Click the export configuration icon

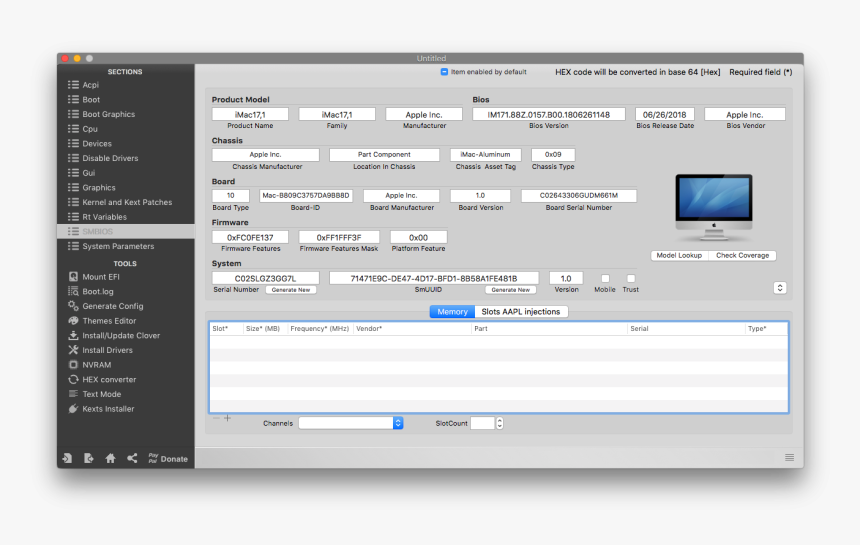88,458
